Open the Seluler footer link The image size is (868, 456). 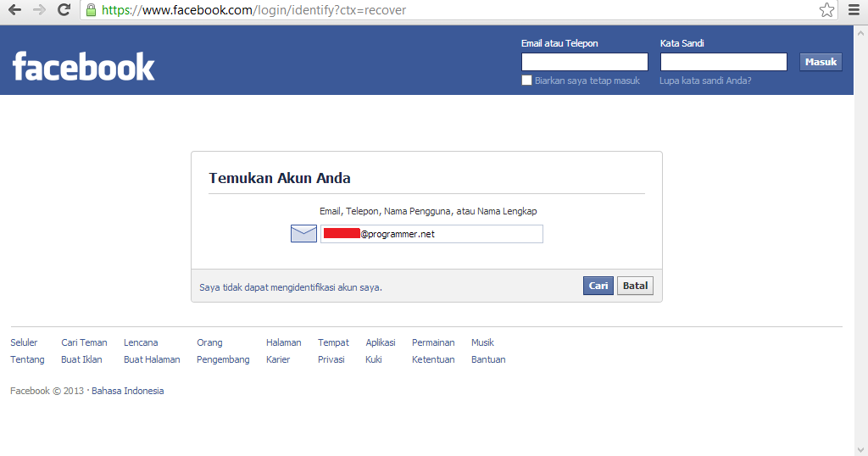click(x=24, y=342)
